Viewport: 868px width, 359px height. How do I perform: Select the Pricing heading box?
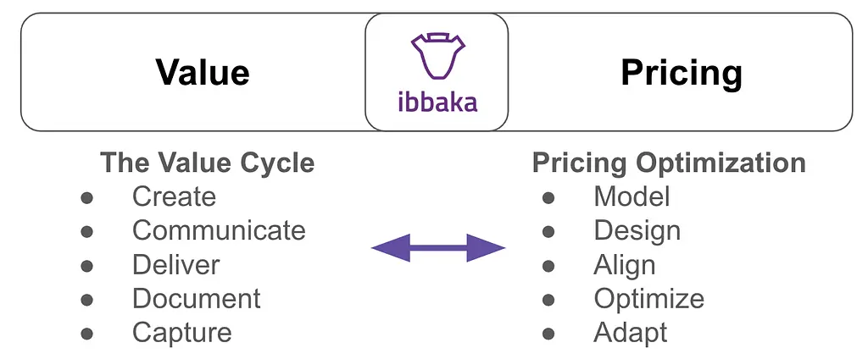tap(681, 72)
